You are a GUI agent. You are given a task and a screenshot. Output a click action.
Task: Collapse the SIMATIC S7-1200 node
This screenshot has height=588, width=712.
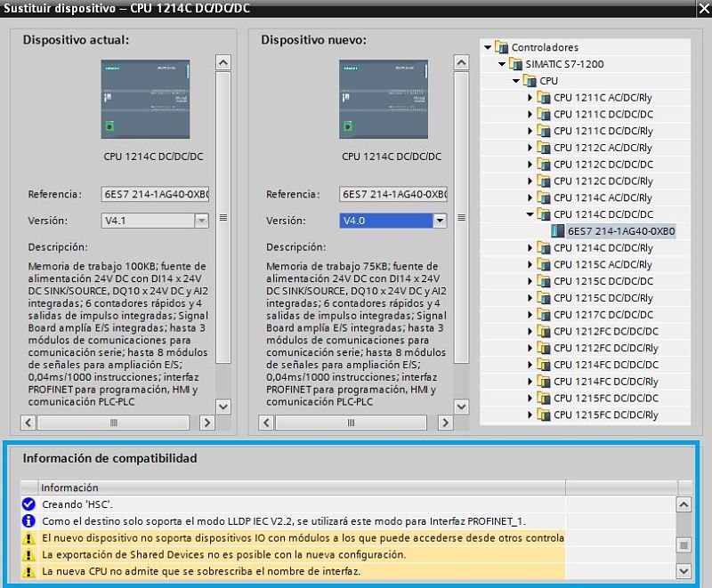pos(502,64)
